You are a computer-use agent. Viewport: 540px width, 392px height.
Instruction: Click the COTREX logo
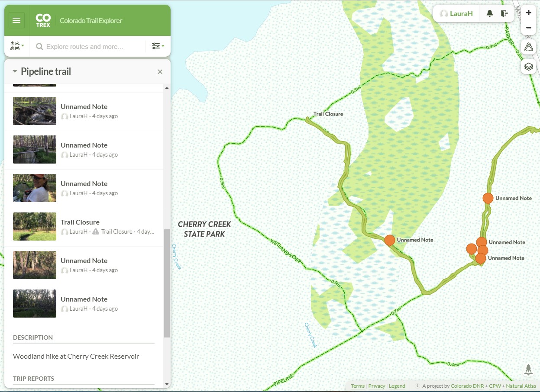click(43, 20)
